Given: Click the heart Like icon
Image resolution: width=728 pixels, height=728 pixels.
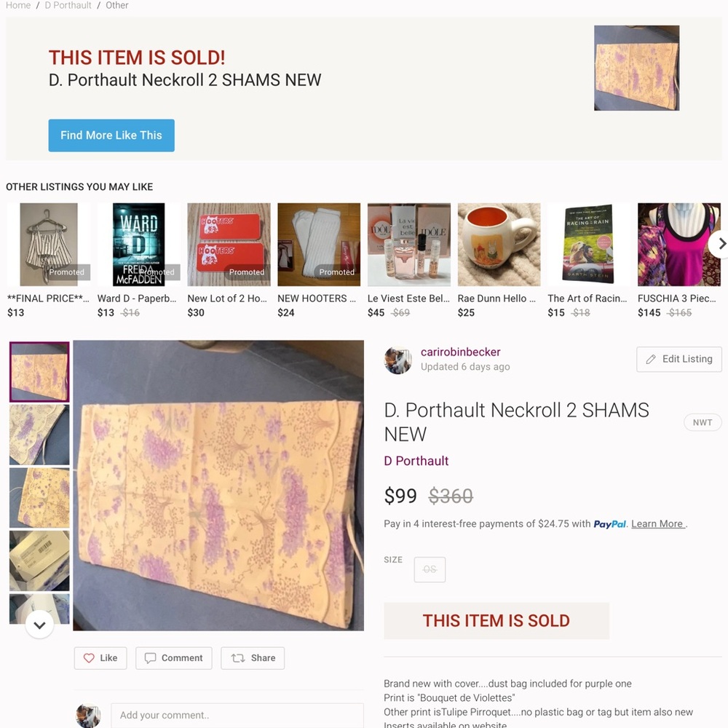Looking at the screenshot, I should [x=89, y=658].
